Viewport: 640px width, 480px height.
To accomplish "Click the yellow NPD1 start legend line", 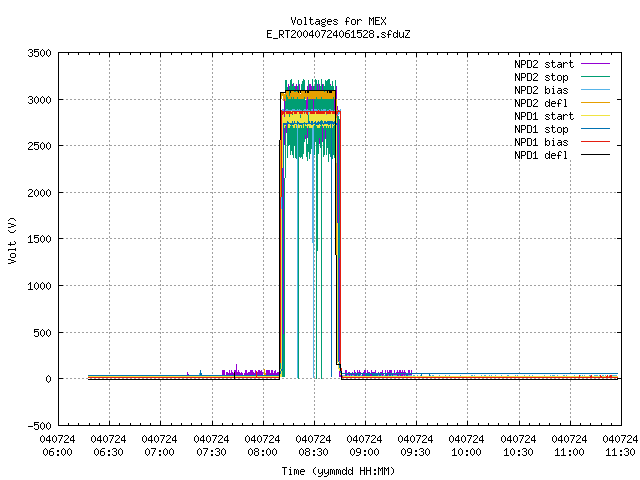I will (x=596, y=116).
